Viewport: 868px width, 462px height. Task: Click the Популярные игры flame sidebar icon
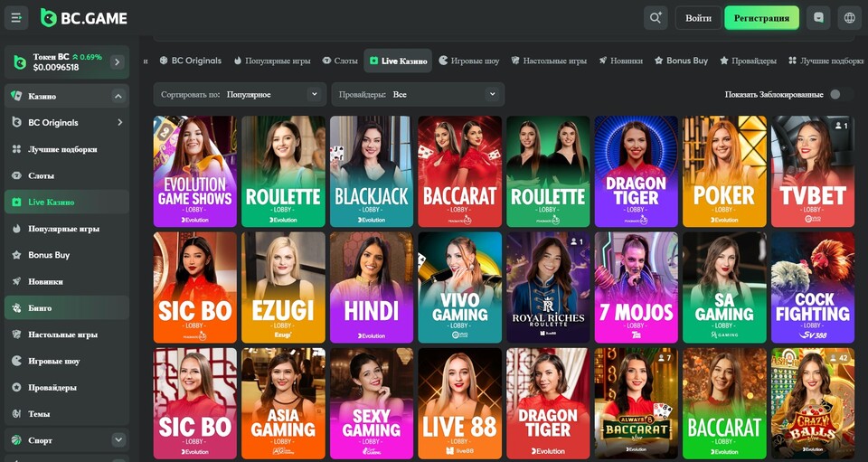16,229
